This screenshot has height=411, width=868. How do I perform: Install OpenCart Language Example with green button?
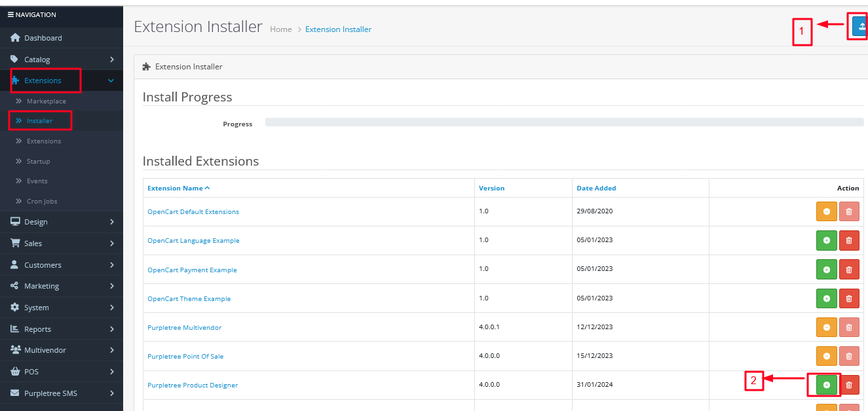coord(827,240)
